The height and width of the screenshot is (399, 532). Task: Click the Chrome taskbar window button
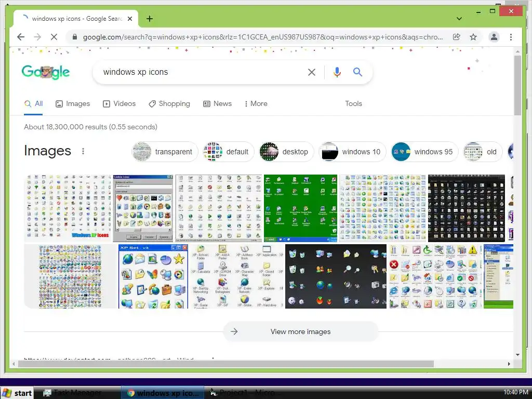click(x=163, y=393)
